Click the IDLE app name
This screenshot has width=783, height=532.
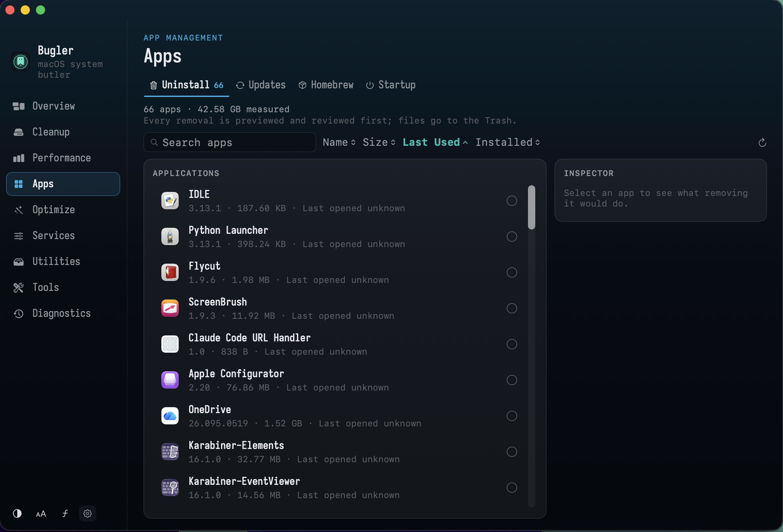[199, 194]
